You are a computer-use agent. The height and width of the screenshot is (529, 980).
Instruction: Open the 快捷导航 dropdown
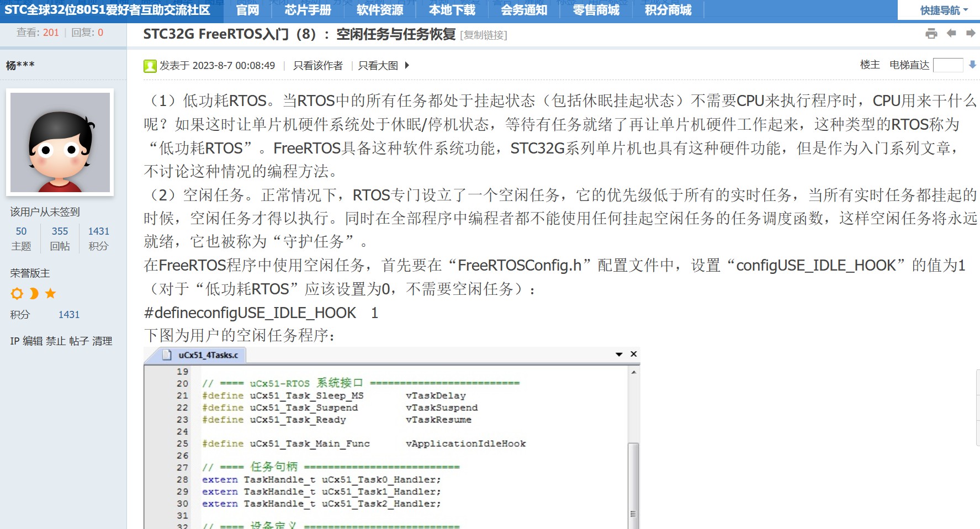944,10
